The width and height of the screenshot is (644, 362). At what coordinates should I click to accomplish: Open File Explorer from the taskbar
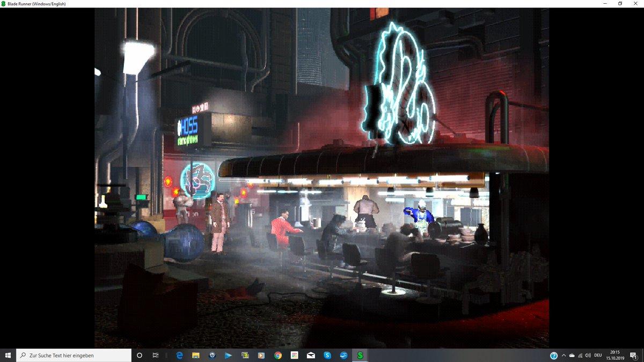(x=196, y=355)
